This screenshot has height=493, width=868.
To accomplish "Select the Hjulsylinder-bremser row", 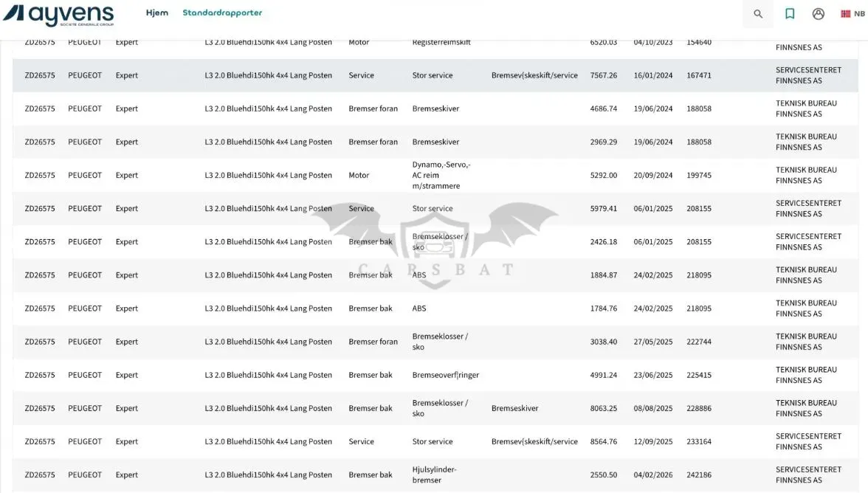I will click(435, 475).
